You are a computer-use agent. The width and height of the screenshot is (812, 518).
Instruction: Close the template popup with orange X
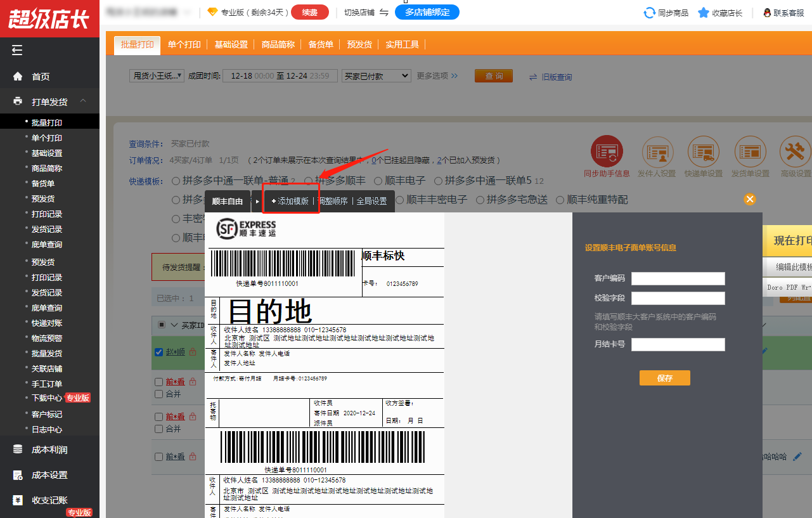coord(750,199)
